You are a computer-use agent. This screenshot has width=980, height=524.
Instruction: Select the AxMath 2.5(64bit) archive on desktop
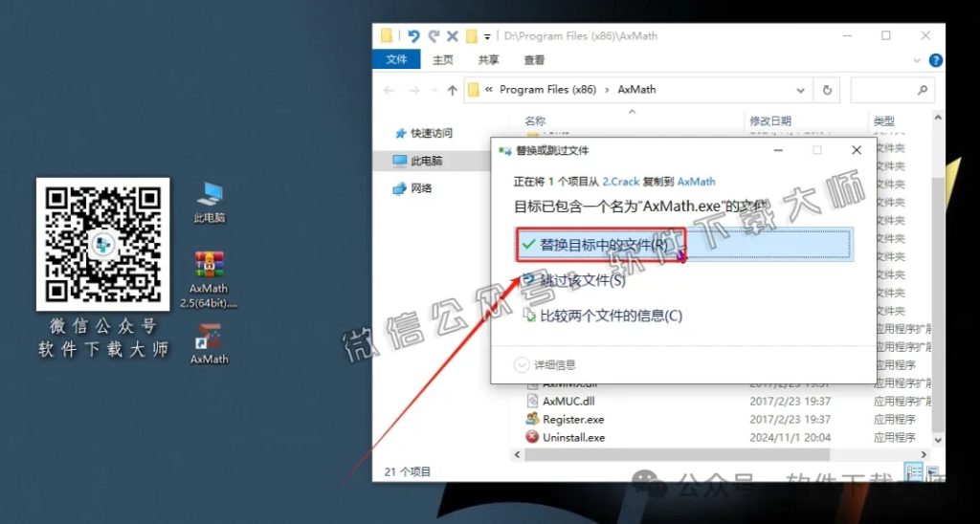(209, 279)
